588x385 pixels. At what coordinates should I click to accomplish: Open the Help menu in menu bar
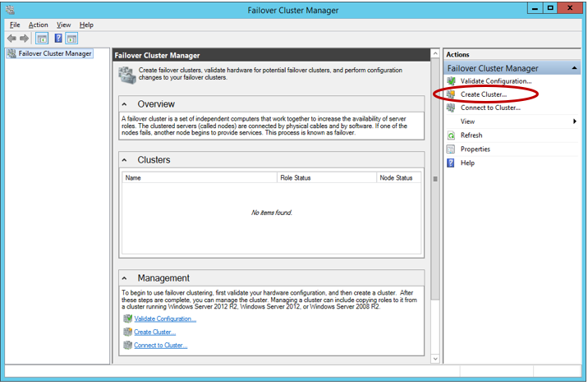[x=86, y=25]
